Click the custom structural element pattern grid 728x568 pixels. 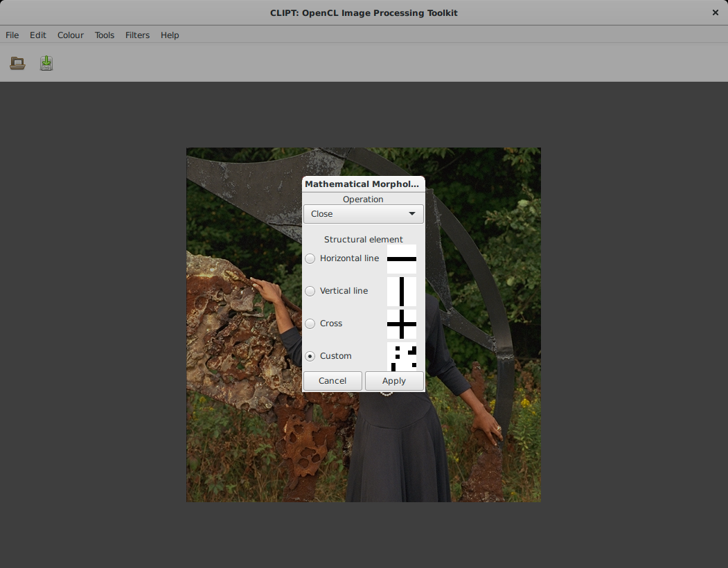pos(402,357)
